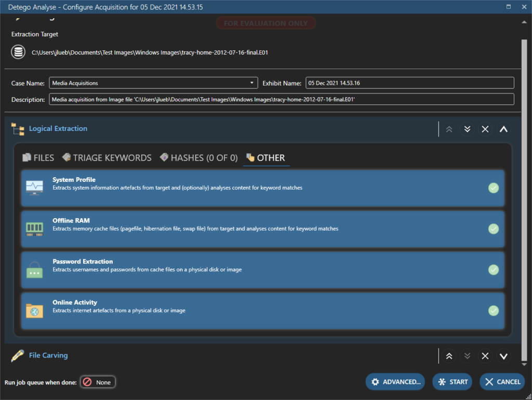Move Logical Extraction section up
Image resolution: width=532 pixels, height=400 pixels.
(x=449, y=129)
